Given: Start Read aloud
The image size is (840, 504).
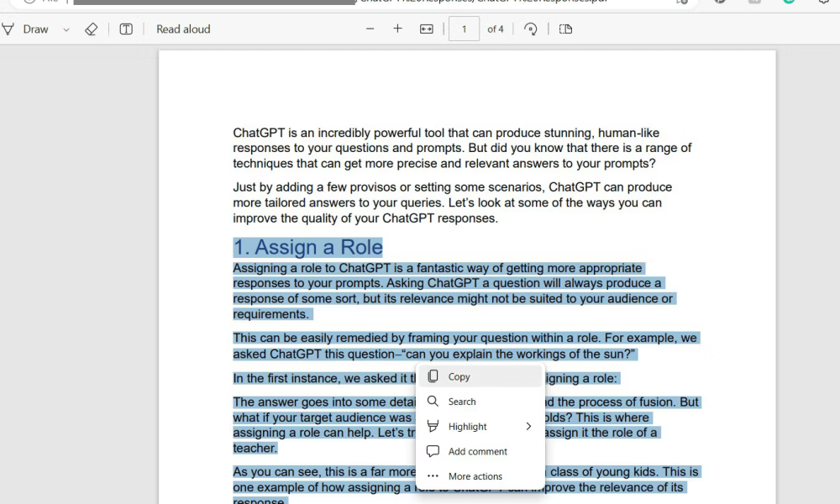Looking at the screenshot, I should click(x=183, y=29).
